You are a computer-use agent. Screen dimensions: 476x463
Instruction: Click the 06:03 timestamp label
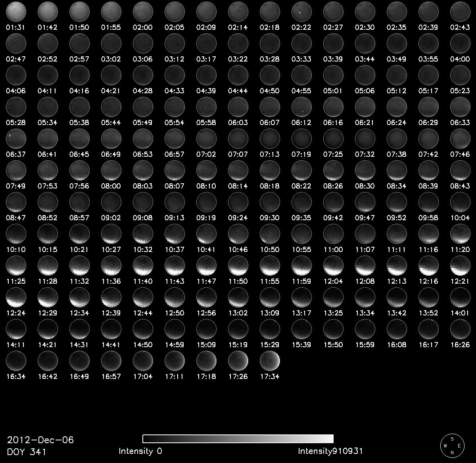238,123
